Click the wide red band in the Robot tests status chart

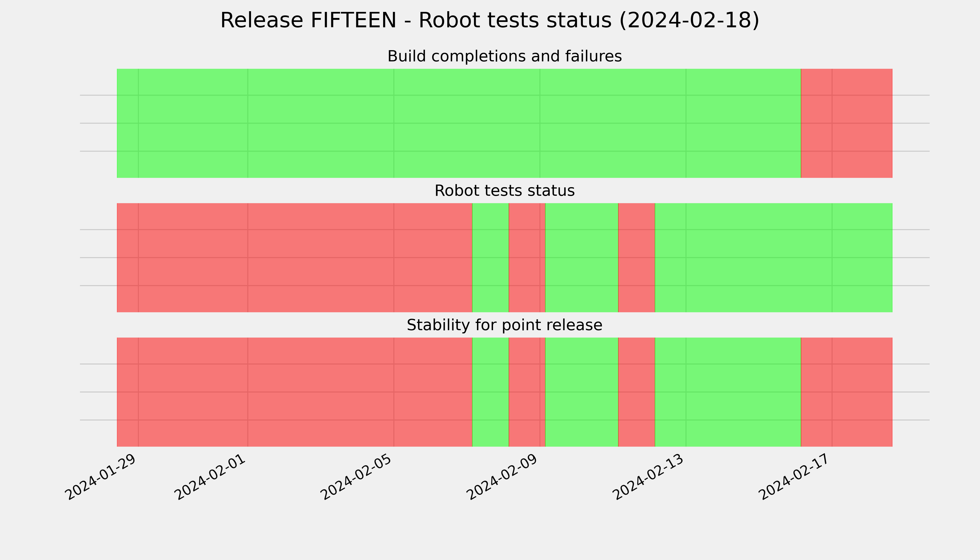click(295, 258)
